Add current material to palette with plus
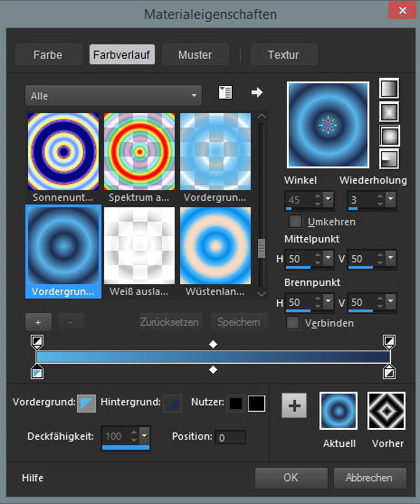 [x=294, y=405]
